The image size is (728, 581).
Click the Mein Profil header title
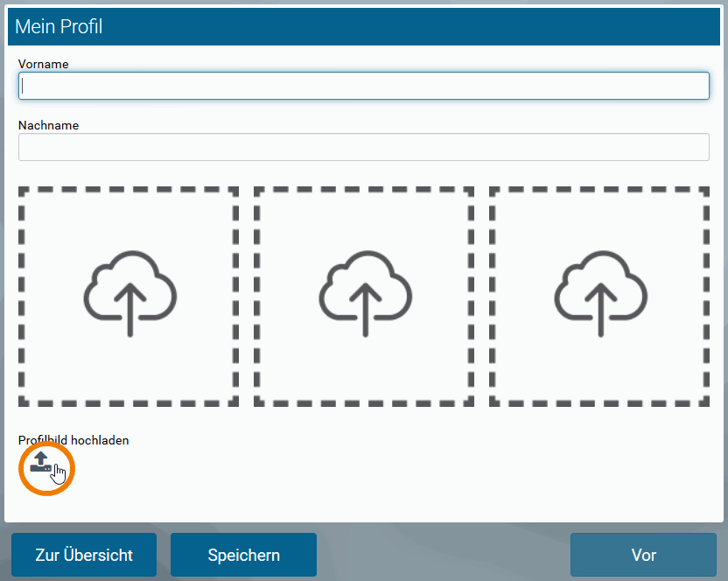pyautogui.click(x=59, y=27)
